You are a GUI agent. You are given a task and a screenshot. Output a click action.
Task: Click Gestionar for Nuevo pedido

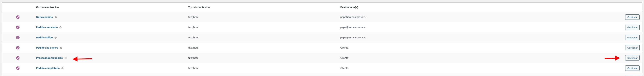point(632,17)
